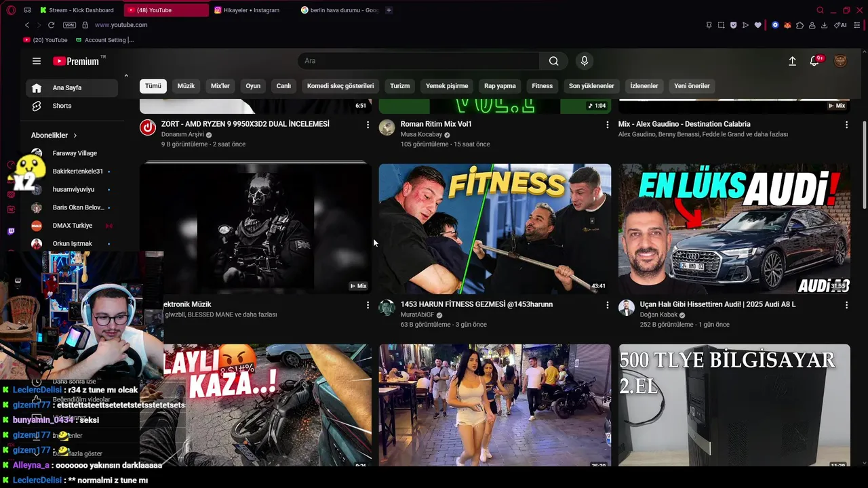Screen dimensions: 868x488
Task: Open the snapshot capture tool icon
Action: (x=721, y=25)
